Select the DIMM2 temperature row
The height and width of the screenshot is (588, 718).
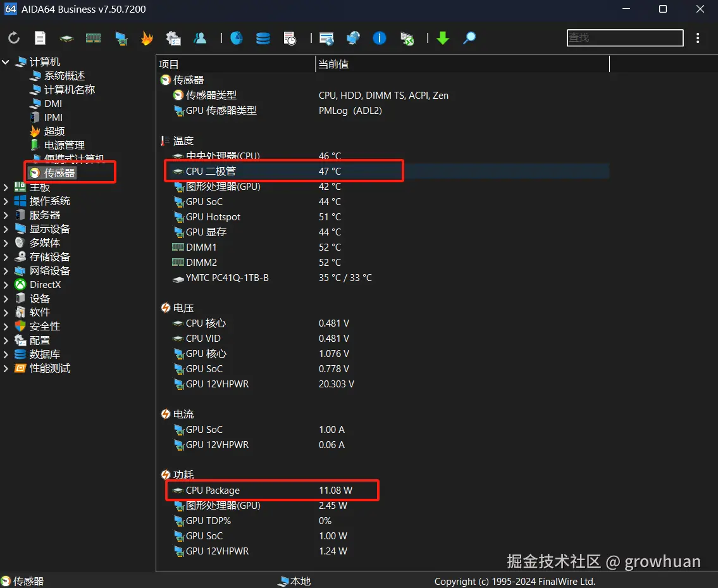(383, 263)
